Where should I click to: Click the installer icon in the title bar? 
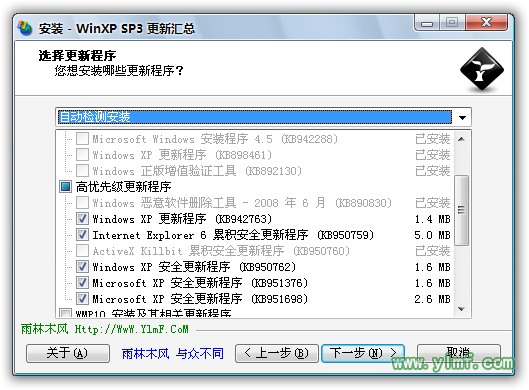click(25, 28)
